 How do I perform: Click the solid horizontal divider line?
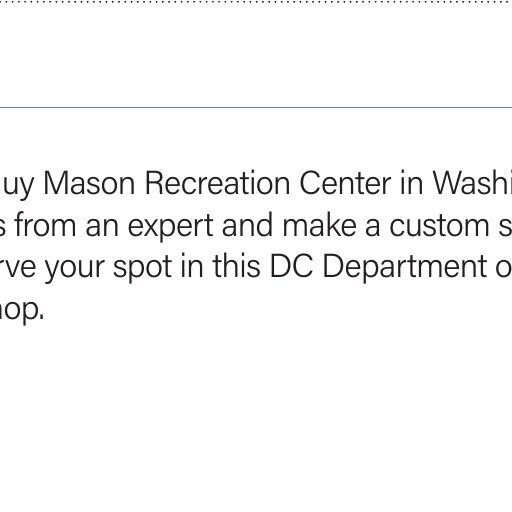pyautogui.click(x=256, y=107)
